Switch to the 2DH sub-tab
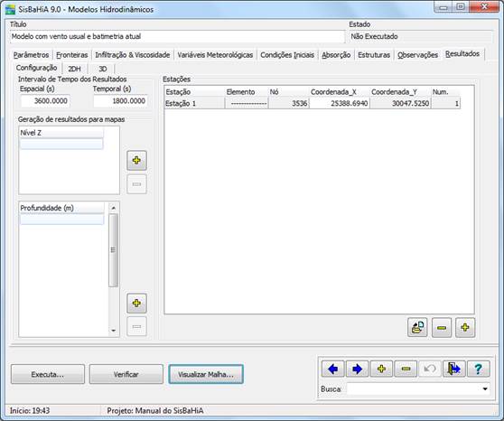Image resolution: width=504 pixels, height=421 pixels. [x=74, y=69]
